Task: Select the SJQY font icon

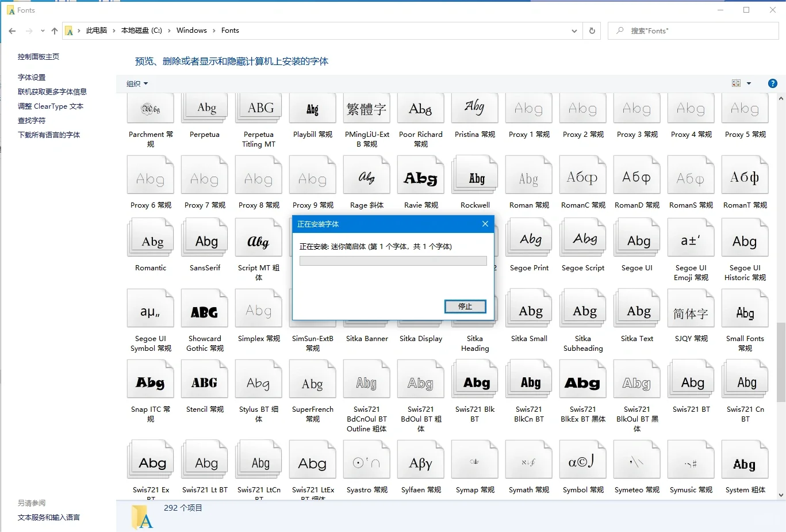Action: tap(691, 312)
